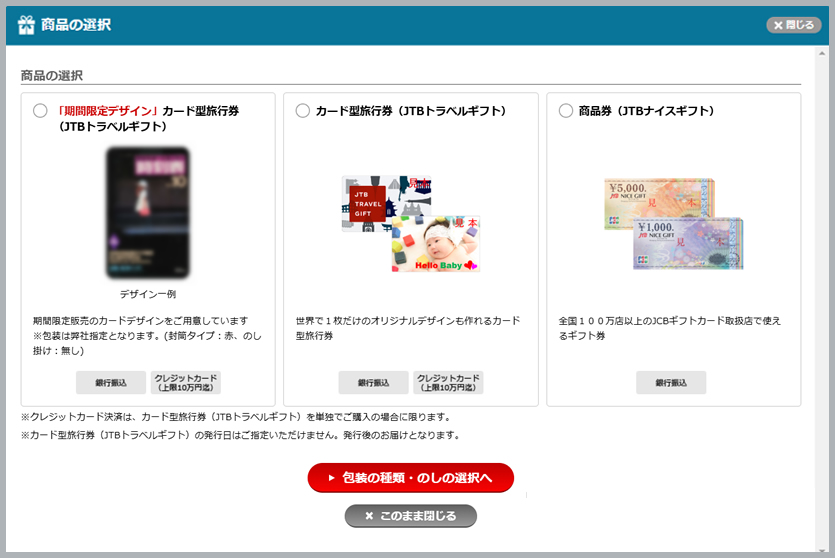The height and width of the screenshot is (558, 835).
Task: Click the 商品券(JTBナイスギフト) title label
Action: pyautogui.click(x=646, y=111)
